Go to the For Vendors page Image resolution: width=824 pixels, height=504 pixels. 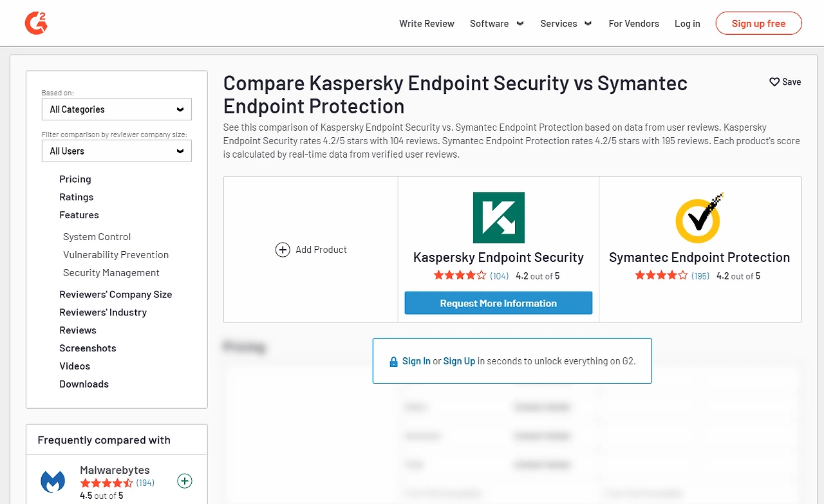[x=634, y=24]
